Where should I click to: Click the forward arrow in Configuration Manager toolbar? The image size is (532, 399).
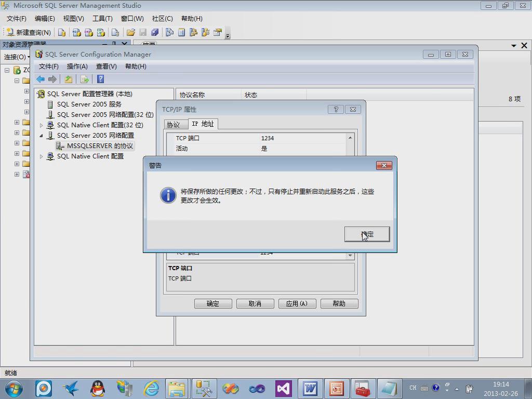[52, 79]
